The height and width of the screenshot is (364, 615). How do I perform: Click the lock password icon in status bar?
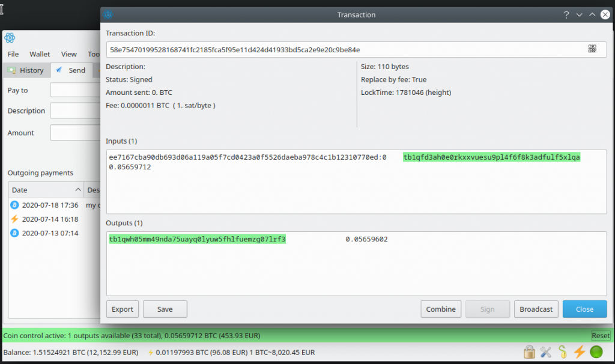coord(529,352)
